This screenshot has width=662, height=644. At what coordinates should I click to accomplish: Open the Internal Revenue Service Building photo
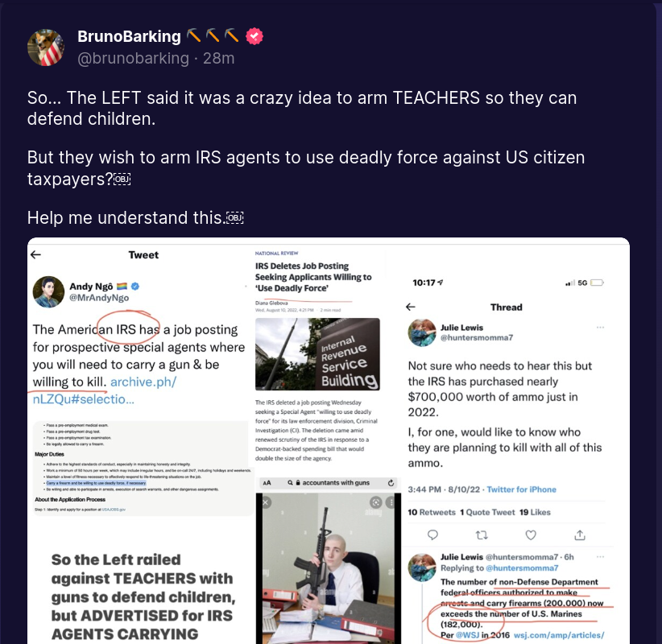[x=317, y=354]
